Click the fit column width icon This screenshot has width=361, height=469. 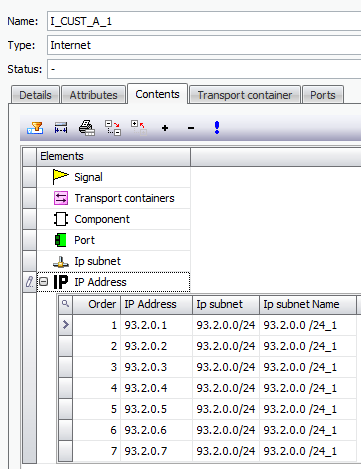61,128
